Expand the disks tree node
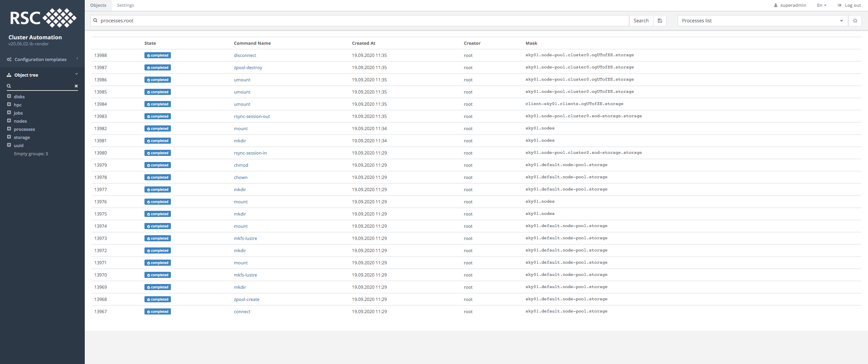Image resolution: width=868 pixels, height=364 pixels. pos(9,96)
